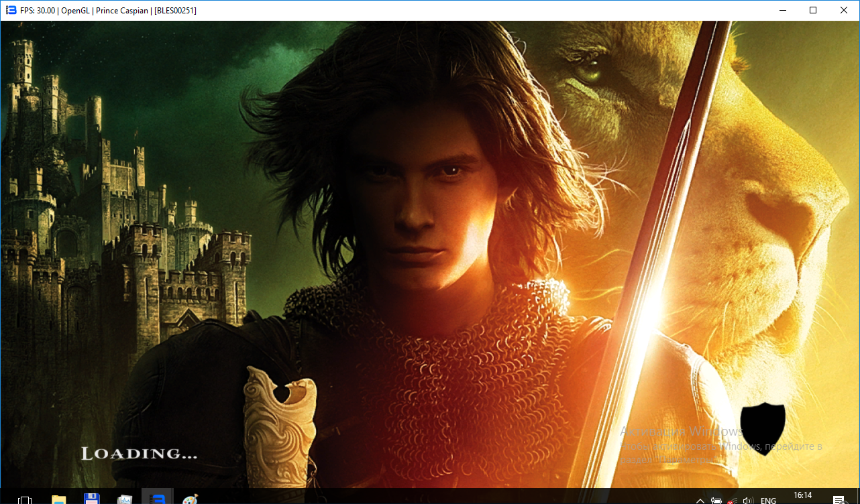The height and width of the screenshot is (504, 860).
Task: Click the blue floppy disk taskbar icon
Action: coord(92,499)
